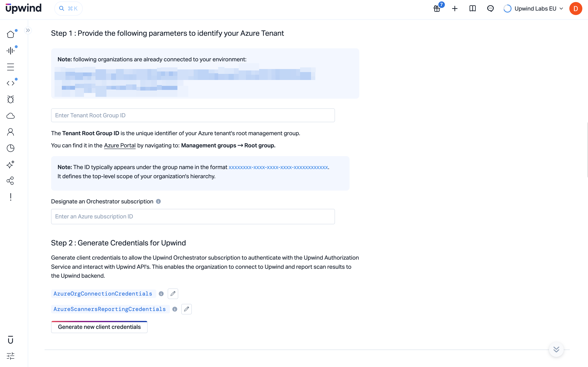Open the share graph sidebar icon
The height and width of the screenshot is (367, 588).
(10, 181)
